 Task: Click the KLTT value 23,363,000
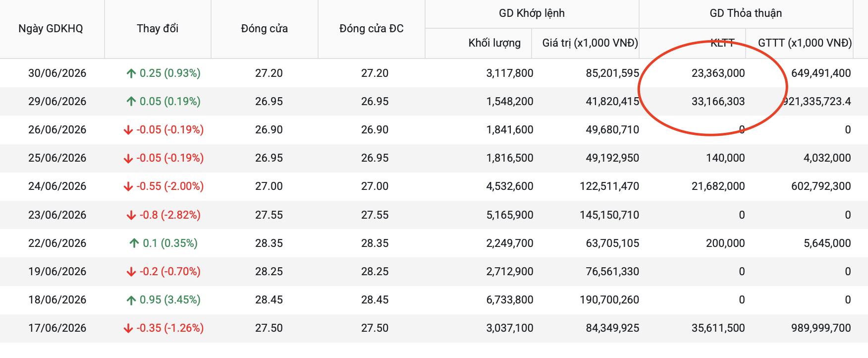pos(718,73)
